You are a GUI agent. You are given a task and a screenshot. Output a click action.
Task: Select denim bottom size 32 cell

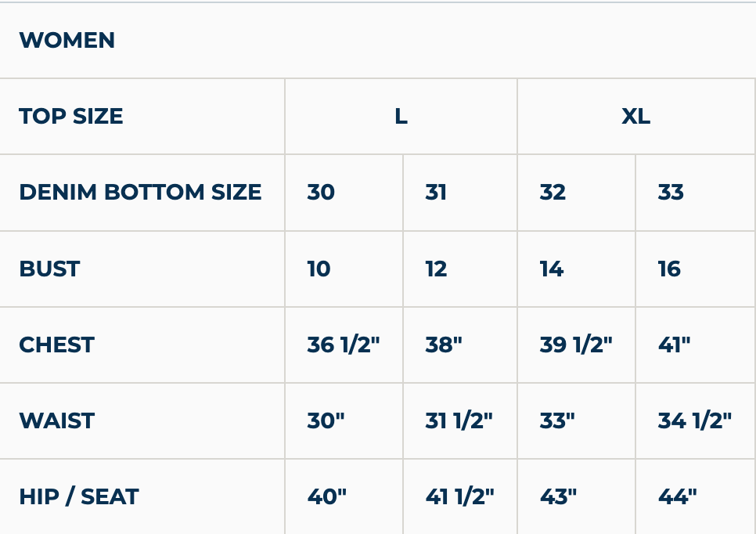(553, 193)
